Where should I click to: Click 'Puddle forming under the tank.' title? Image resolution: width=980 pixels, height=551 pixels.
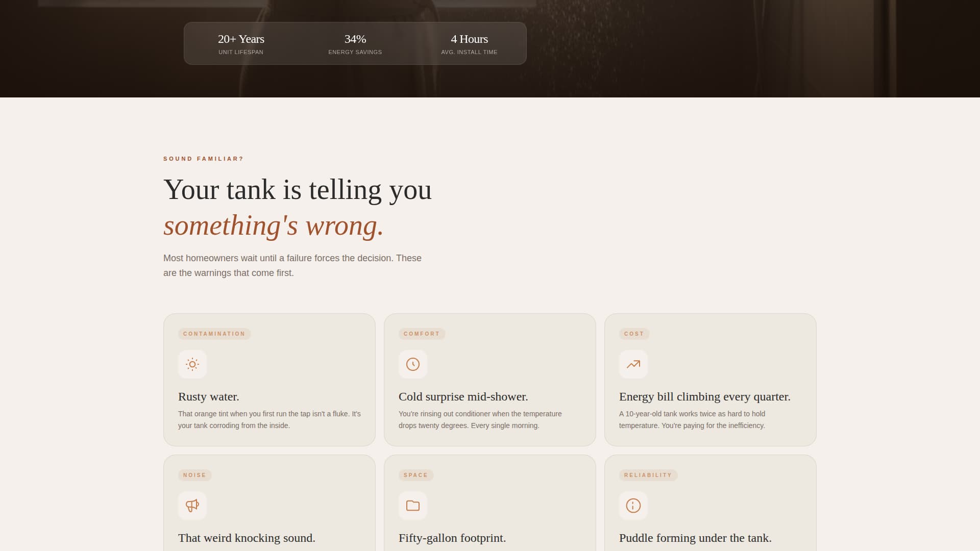(695, 538)
